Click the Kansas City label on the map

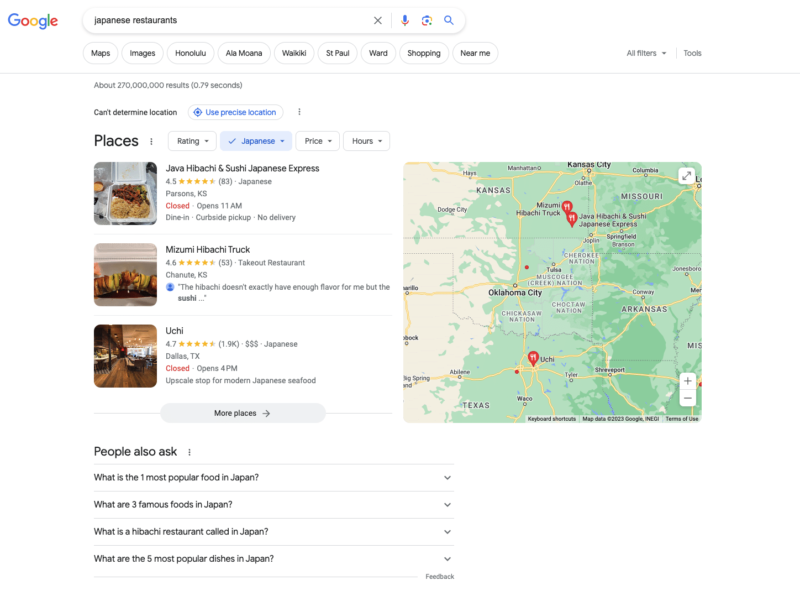(x=589, y=165)
